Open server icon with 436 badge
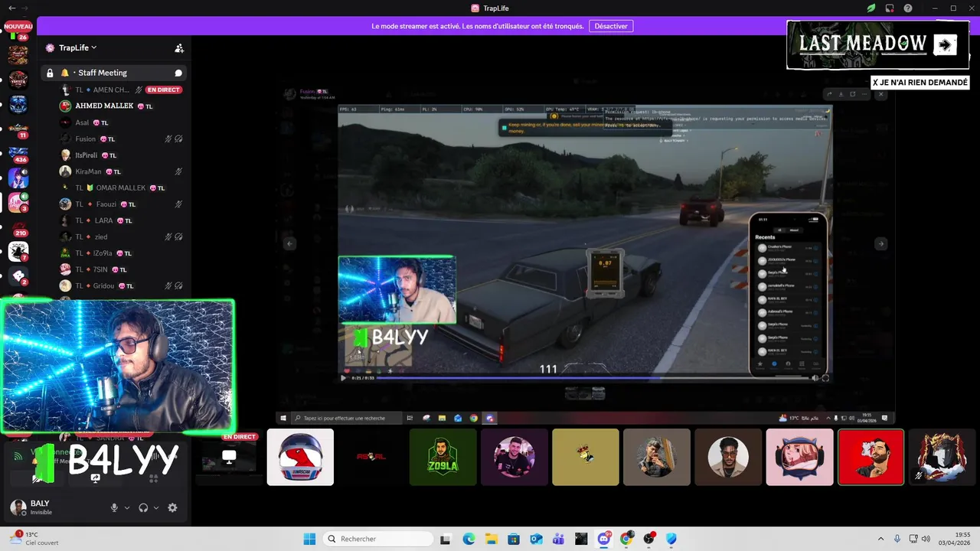 click(18, 154)
